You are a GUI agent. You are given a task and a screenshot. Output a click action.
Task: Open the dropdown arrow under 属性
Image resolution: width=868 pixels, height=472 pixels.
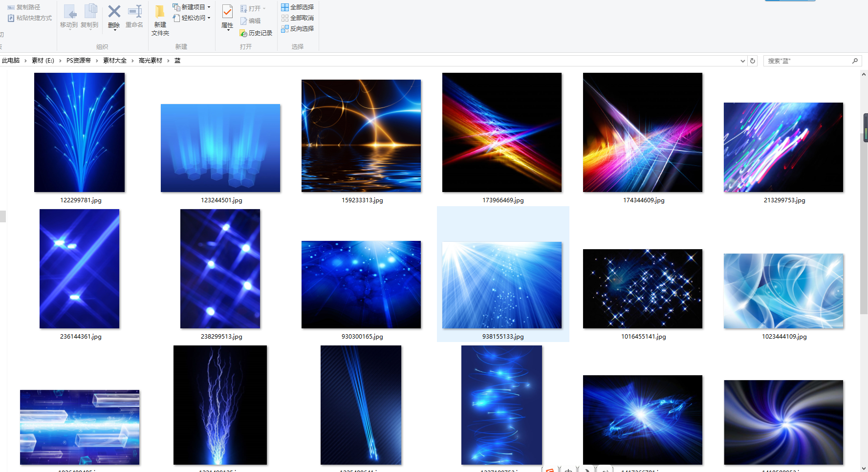[227, 30]
